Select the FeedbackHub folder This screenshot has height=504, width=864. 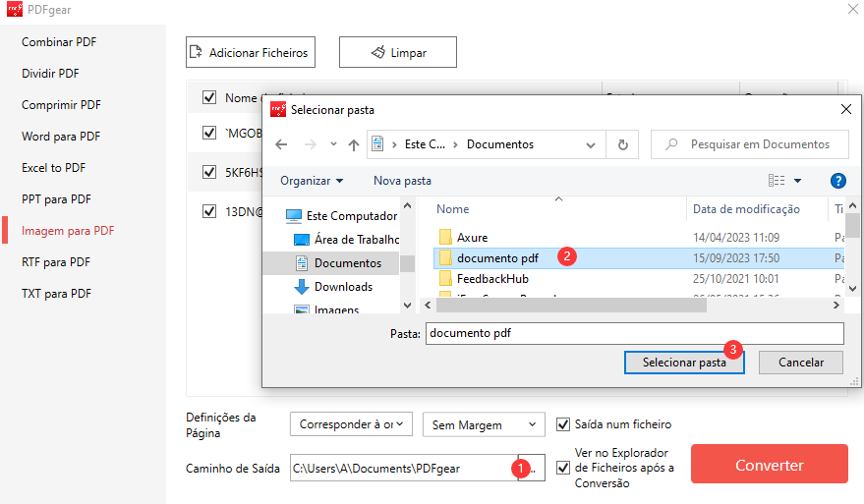pos(492,279)
